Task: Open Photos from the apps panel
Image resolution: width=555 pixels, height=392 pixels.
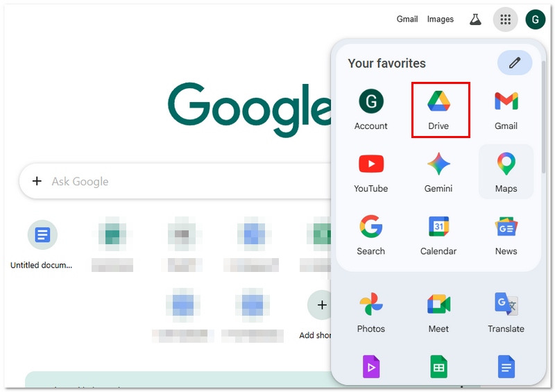Action: coord(370,313)
